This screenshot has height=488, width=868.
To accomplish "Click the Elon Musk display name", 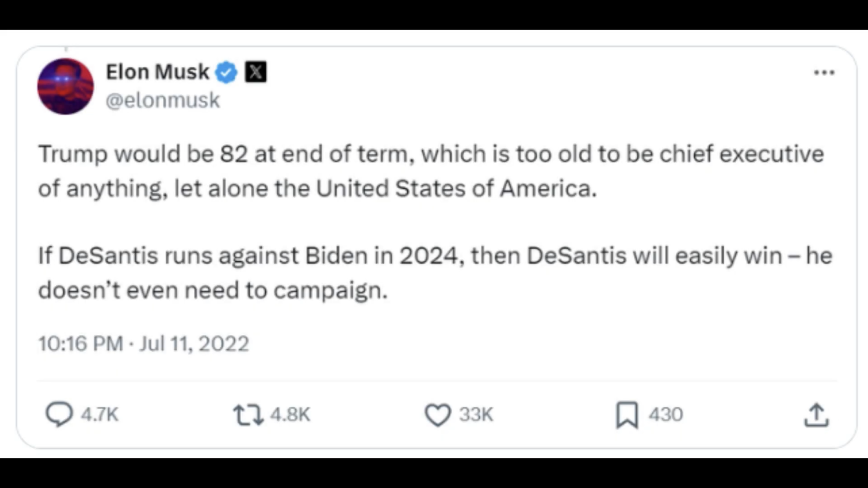I will pos(158,72).
